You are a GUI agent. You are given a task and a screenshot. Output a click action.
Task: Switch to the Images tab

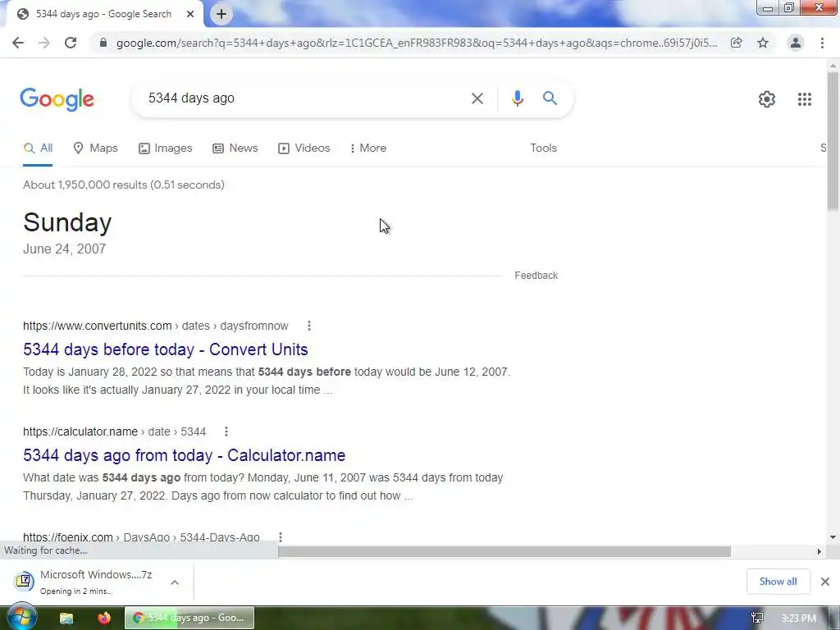click(x=166, y=148)
